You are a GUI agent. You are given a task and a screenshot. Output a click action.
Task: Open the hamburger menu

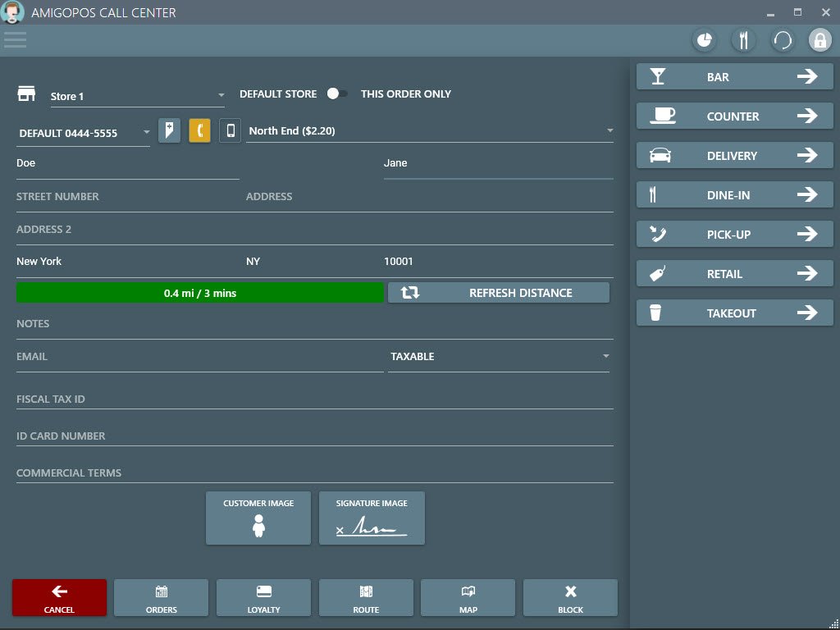coord(15,39)
